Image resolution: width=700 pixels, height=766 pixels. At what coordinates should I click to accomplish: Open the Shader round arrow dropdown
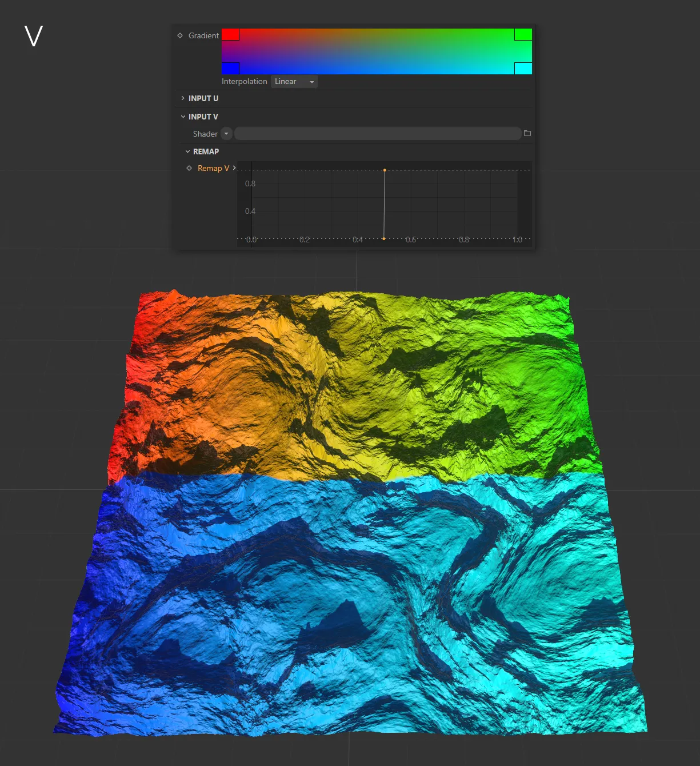coord(226,134)
